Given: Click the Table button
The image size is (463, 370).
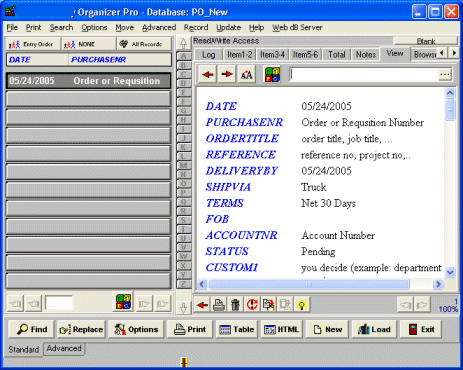Looking at the screenshot, I should point(237,329).
